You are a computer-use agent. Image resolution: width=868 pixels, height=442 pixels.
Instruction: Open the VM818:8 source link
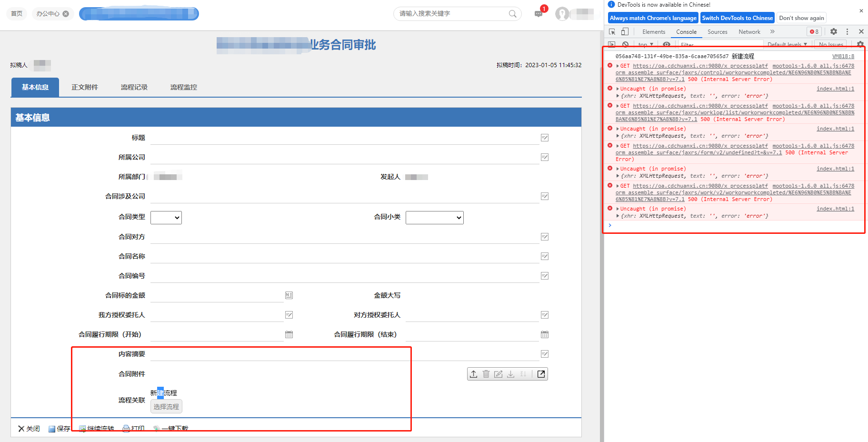pos(843,56)
